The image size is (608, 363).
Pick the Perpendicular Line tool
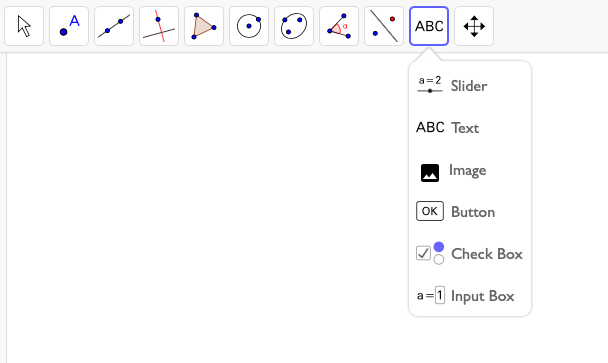[x=159, y=26]
